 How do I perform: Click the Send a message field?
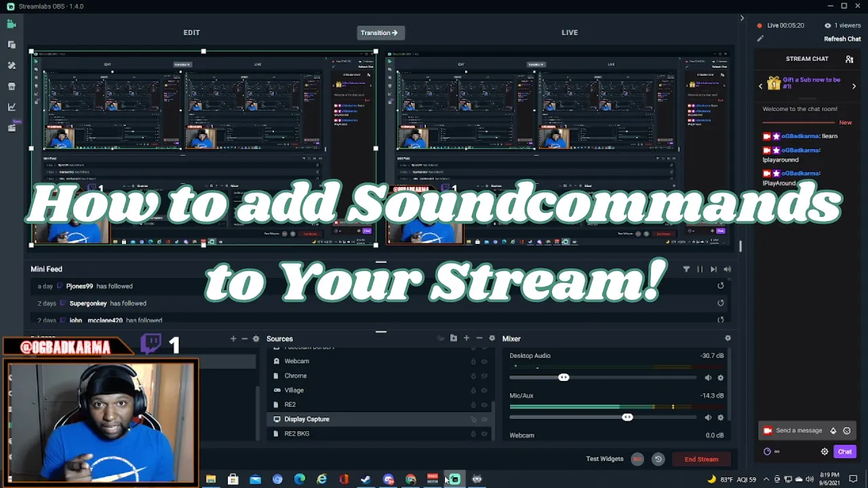point(806,430)
